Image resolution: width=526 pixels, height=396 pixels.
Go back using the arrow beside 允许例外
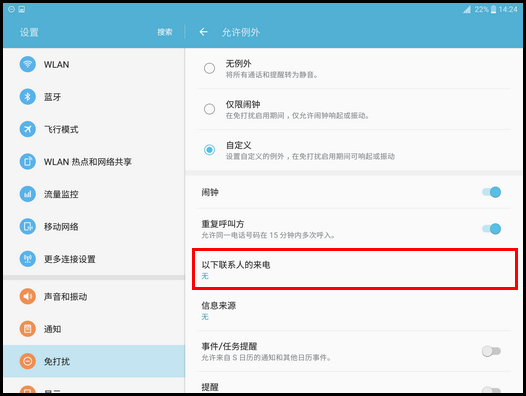point(203,32)
